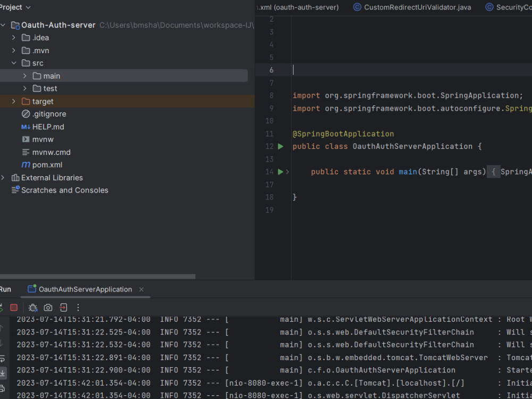Image resolution: width=532 pixels, height=399 pixels.
Task: Select the .gitignore file
Action: click(49, 114)
